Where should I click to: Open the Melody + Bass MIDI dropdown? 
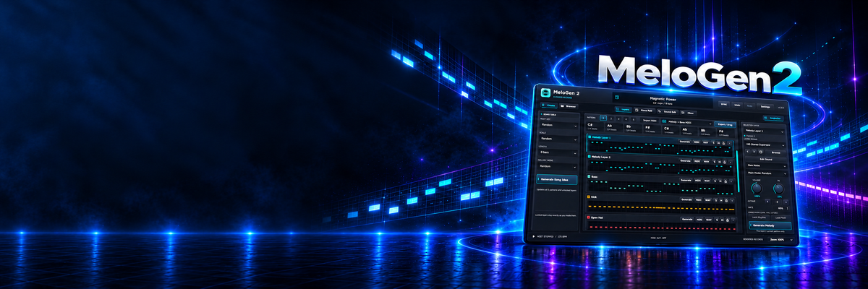(x=687, y=122)
